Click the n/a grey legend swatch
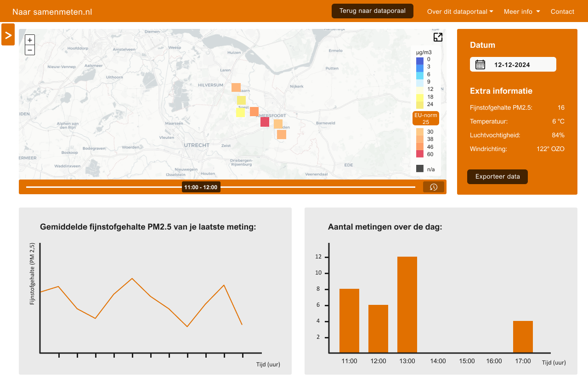This screenshot has height=382, width=588. [x=420, y=169]
